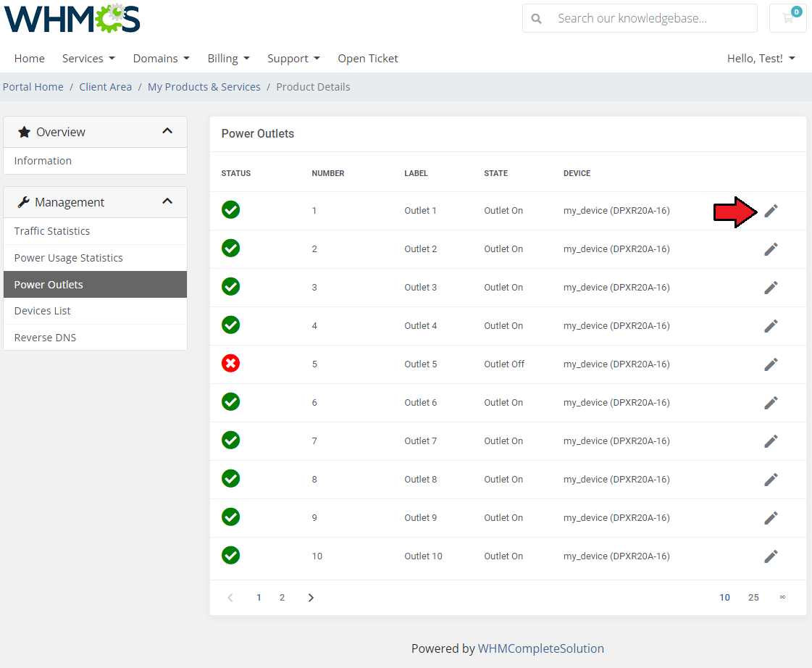The width and height of the screenshot is (812, 668).
Task: Click the WHMCS logo
Action: tap(72, 18)
